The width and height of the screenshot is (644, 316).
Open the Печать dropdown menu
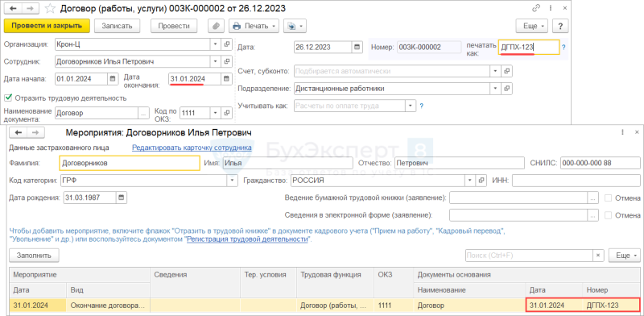coord(254,26)
